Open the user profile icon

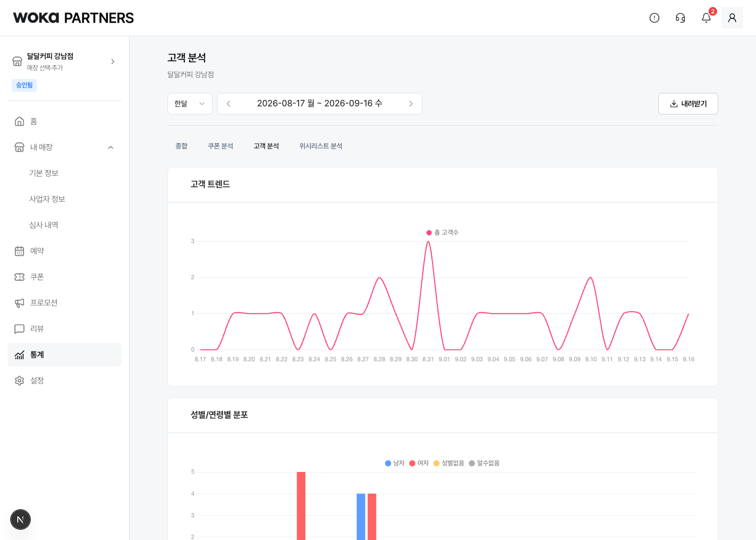pyautogui.click(x=732, y=18)
